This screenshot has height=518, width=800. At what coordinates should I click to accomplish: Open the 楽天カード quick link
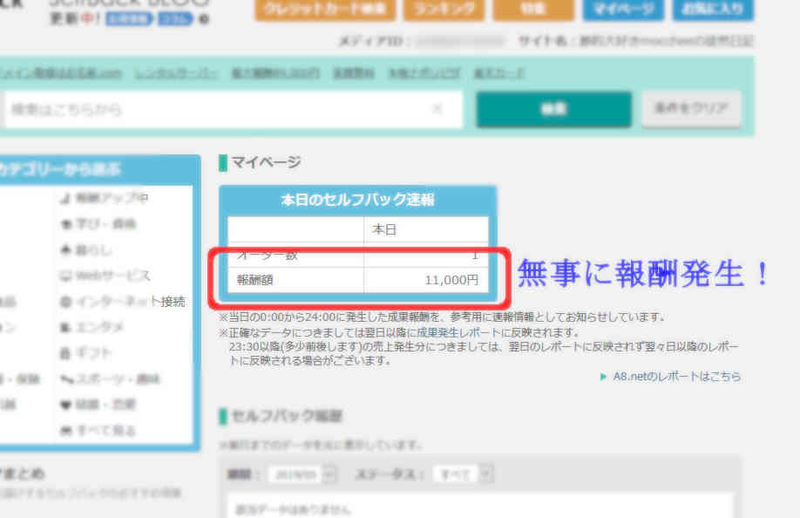(x=498, y=73)
